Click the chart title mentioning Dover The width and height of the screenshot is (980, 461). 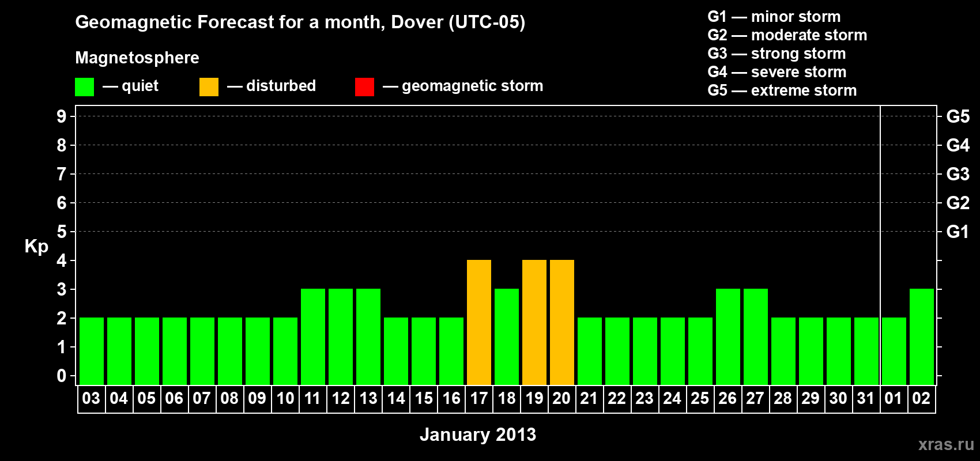300,22
